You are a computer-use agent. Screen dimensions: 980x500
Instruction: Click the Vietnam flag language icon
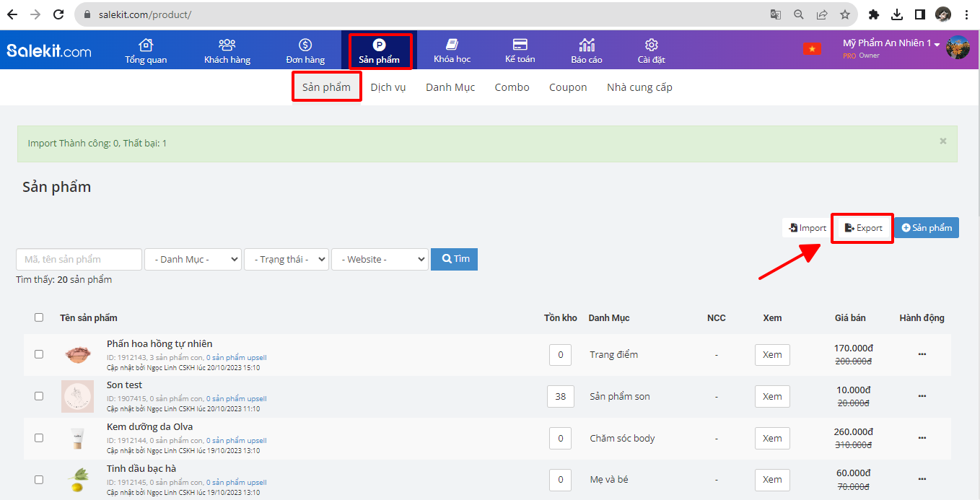[x=812, y=49]
